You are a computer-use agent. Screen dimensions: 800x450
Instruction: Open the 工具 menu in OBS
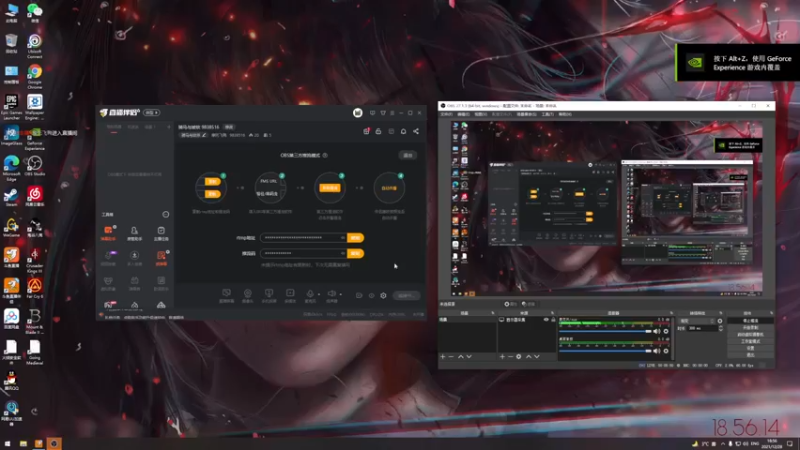point(547,114)
